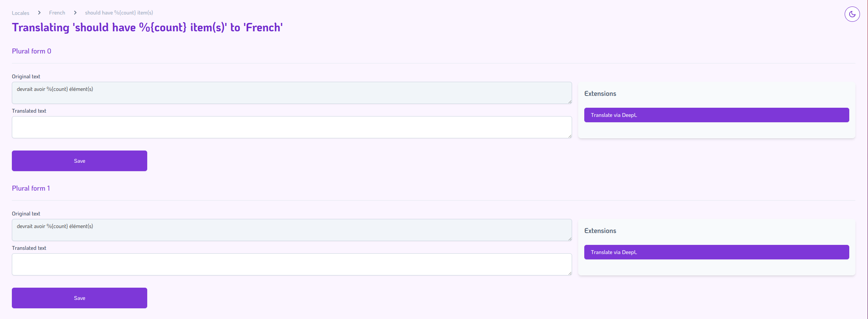
Task: Grab resize handle of Plural form 0 Original text
Action: point(570,102)
